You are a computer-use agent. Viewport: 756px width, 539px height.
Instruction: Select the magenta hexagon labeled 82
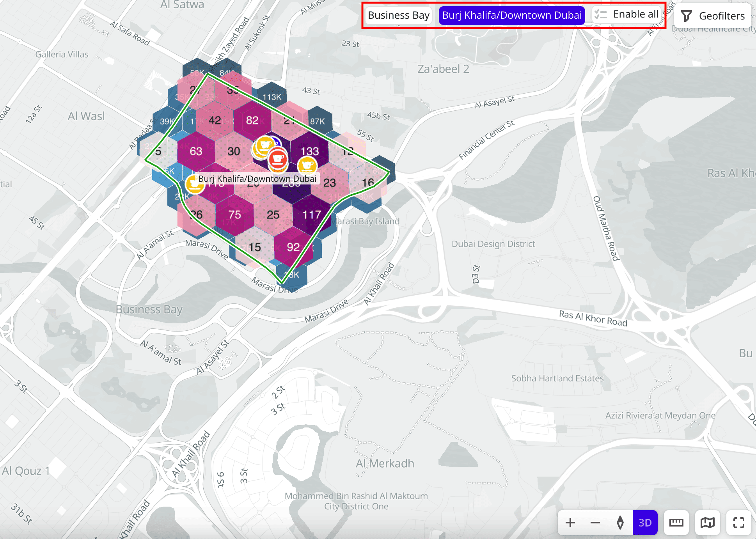(252, 120)
